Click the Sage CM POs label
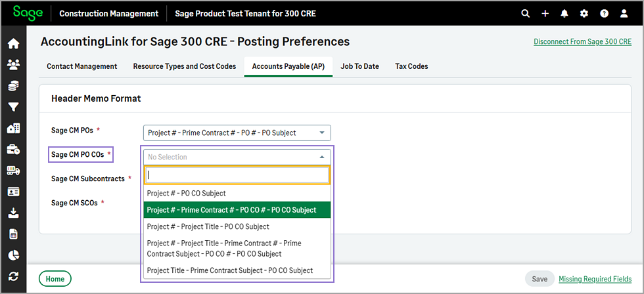Image resolution: width=644 pixels, height=294 pixels. (72, 131)
